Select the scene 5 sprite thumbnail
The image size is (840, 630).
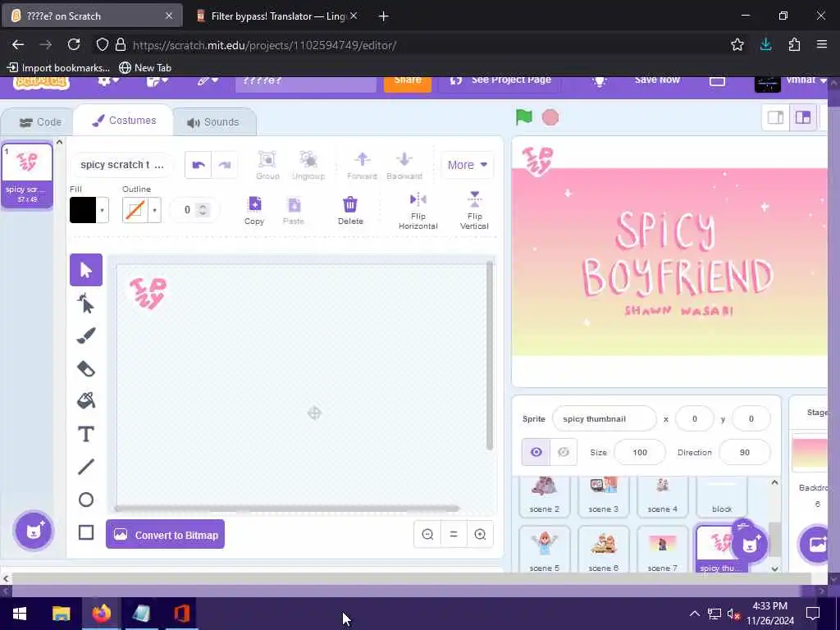tap(545, 550)
